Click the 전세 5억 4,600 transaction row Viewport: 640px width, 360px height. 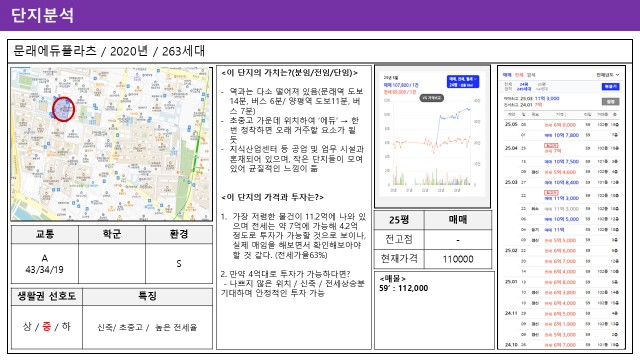pyautogui.click(x=561, y=172)
